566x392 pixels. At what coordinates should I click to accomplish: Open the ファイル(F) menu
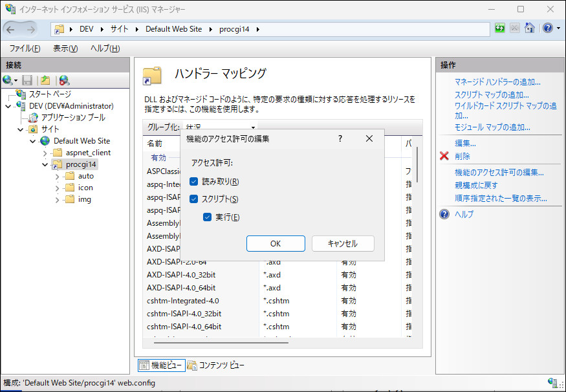pos(25,49)
